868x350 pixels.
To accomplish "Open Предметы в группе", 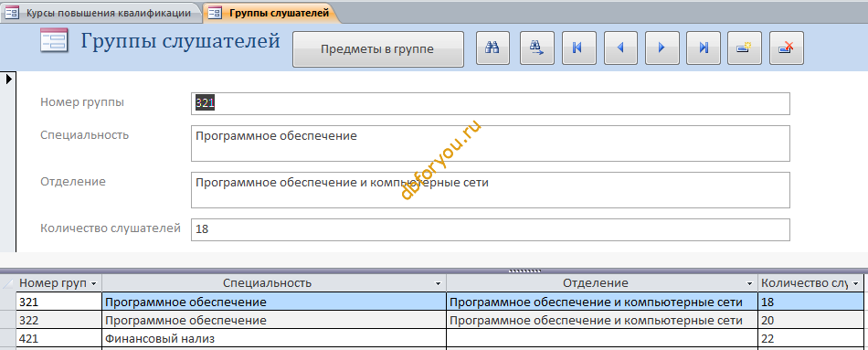I will pos(378,49).
